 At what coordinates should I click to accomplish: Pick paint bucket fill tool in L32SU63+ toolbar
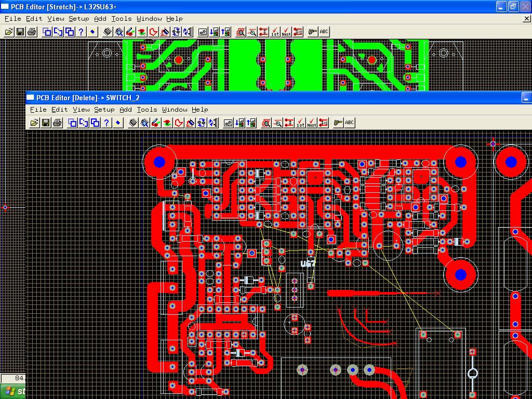tap(165, 32)
